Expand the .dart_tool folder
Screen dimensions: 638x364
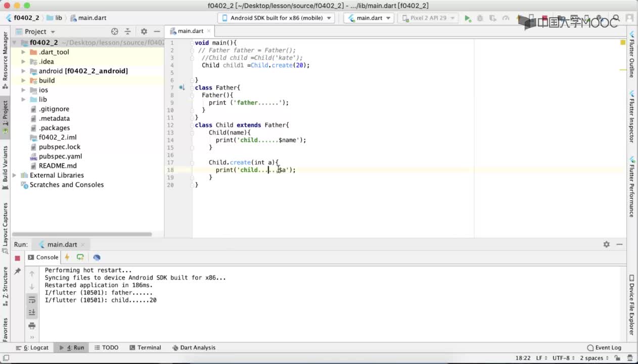coord(23,52)
